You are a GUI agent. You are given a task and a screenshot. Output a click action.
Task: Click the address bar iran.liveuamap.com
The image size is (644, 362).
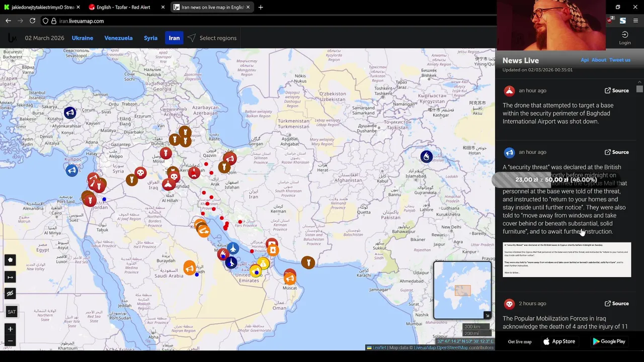coord(81,21)
